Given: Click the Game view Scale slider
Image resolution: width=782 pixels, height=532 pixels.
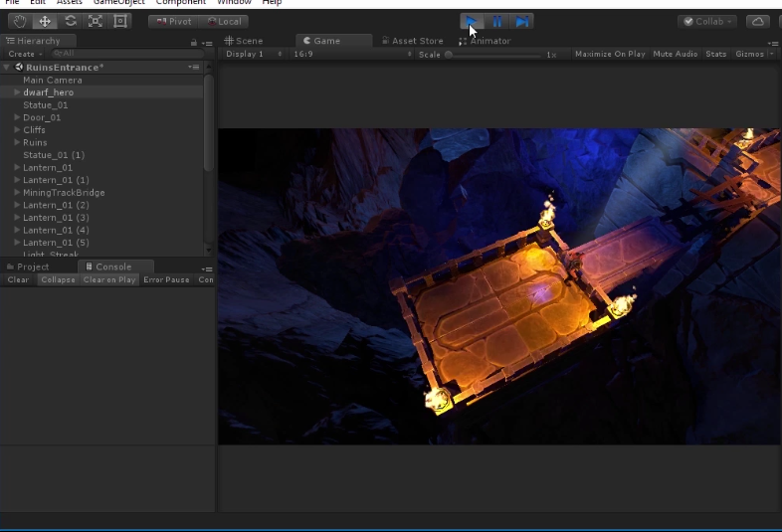Looking at the screenshot, I should click(494, 54).
